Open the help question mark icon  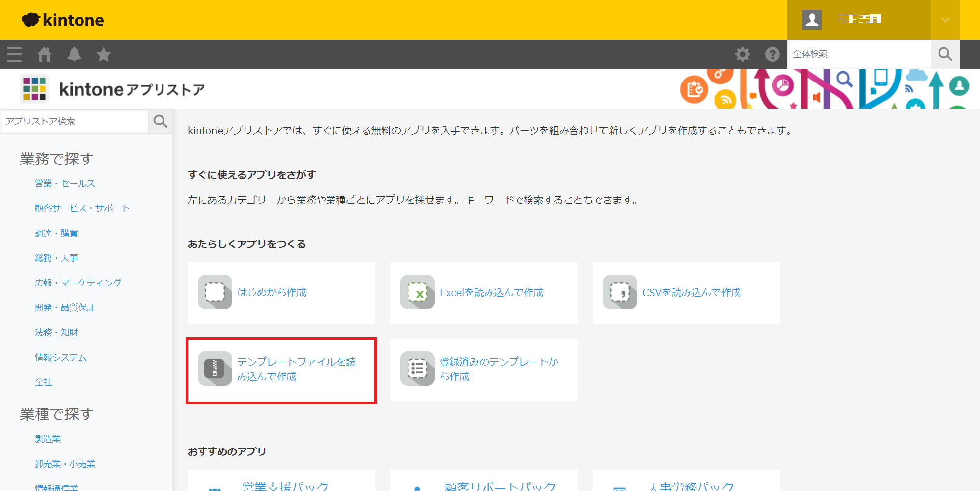(772, 54)
